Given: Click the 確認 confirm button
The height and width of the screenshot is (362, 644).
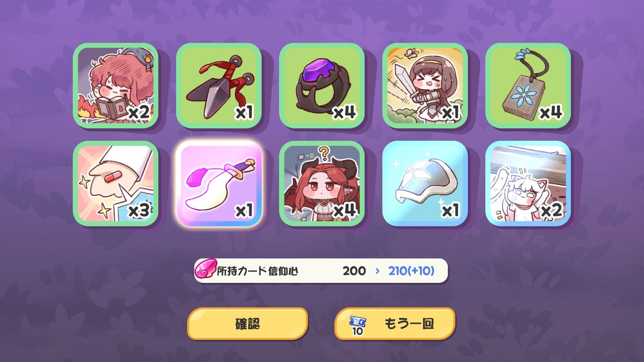Looking at the screenshot, I should (x=248, y=324).
